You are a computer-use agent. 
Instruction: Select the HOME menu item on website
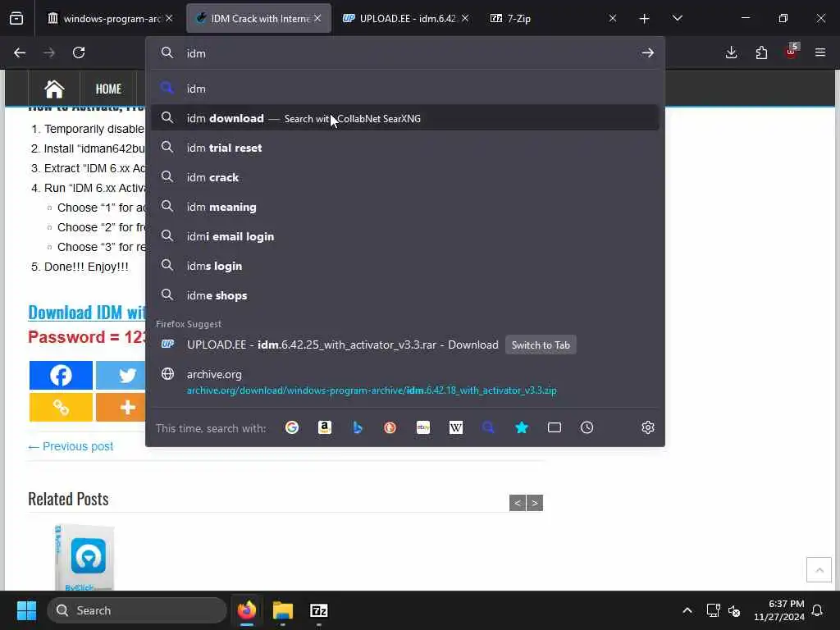[108, 89]
